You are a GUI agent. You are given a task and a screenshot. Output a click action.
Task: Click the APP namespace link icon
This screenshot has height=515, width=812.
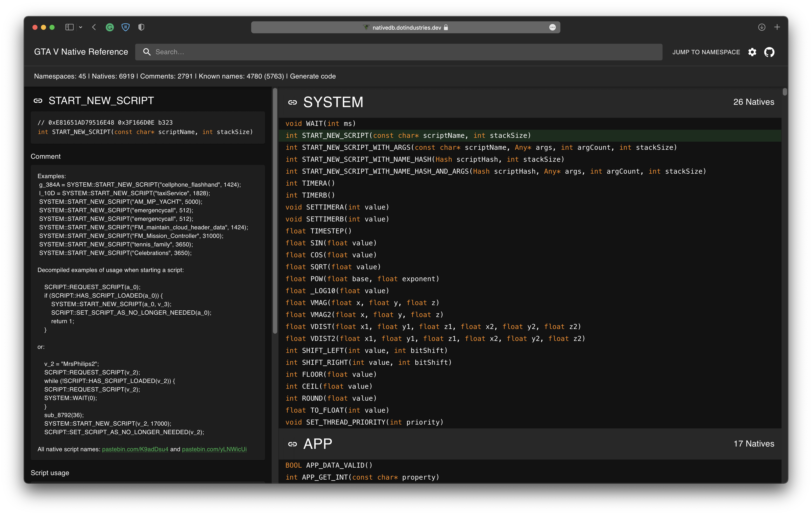[292, 444]
